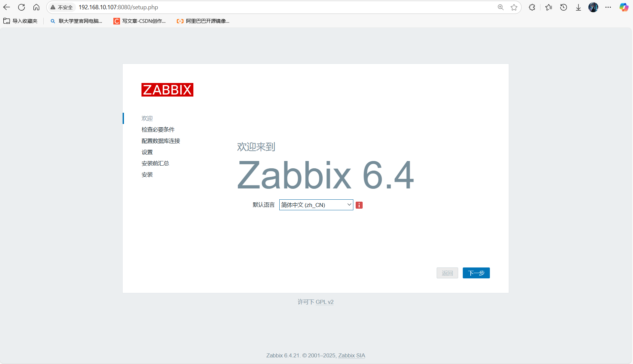Click the Zabbix 6.4 title text
The width and height of the screenshot is (633, 364).
pos(325,175)
